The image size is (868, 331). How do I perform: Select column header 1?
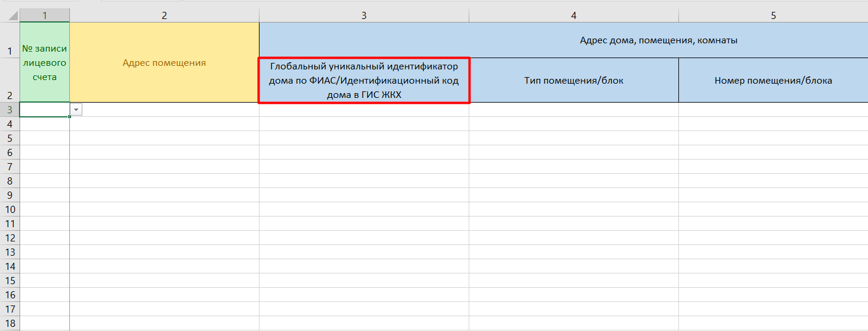pyautogui.click(x=44, y=15)
